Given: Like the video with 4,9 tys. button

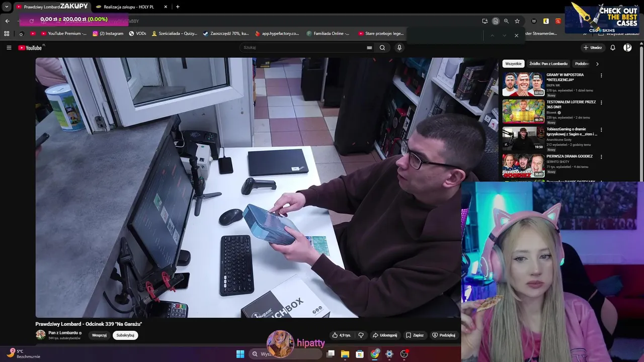Looking at the screenshot, I should [x=342, y=335].
